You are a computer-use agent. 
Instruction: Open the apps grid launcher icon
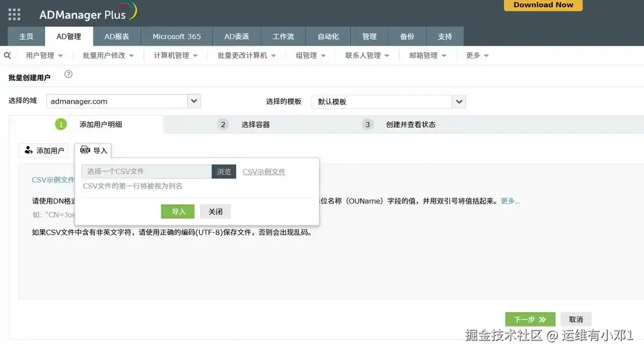15,15
